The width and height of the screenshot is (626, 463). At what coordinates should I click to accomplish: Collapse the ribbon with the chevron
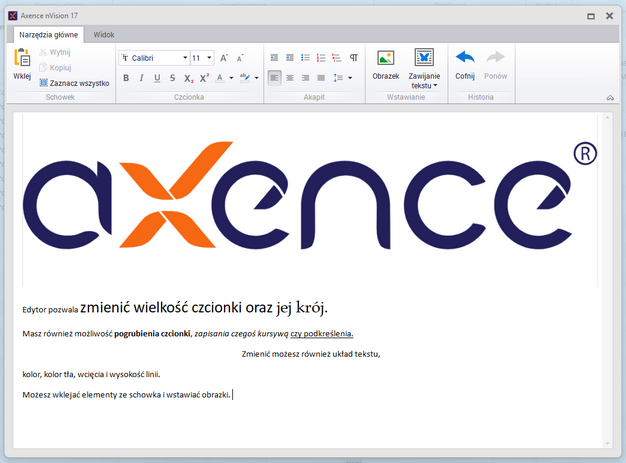pos(610,98)
